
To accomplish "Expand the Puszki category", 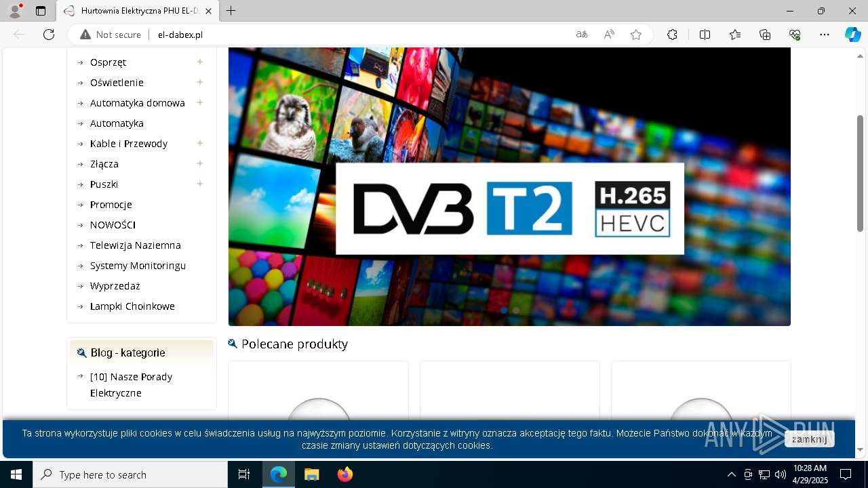I will point(200,184).
